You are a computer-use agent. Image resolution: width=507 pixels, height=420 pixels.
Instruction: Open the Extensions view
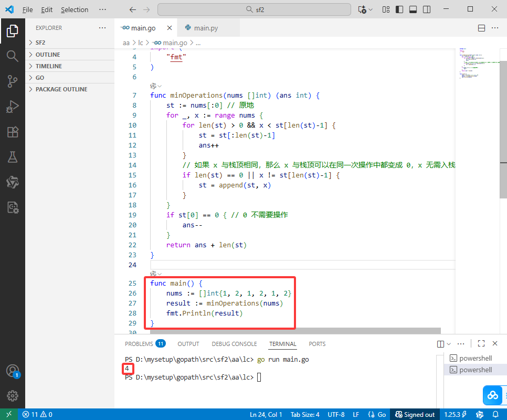(12, 132)
